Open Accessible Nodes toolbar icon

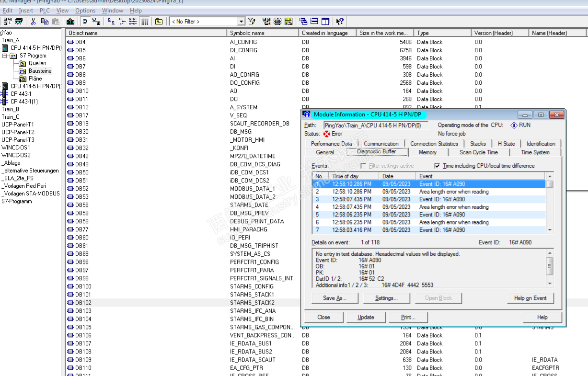coord(7,22)
